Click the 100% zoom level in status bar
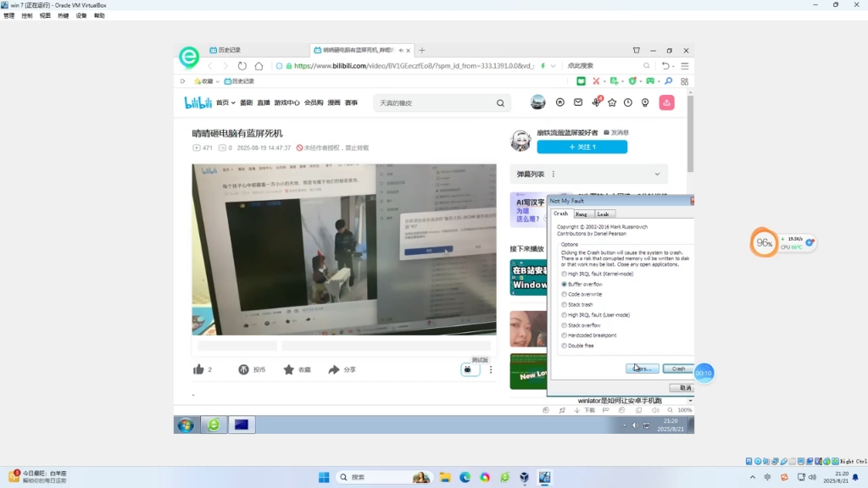868x488 pixels. point(684,411)
